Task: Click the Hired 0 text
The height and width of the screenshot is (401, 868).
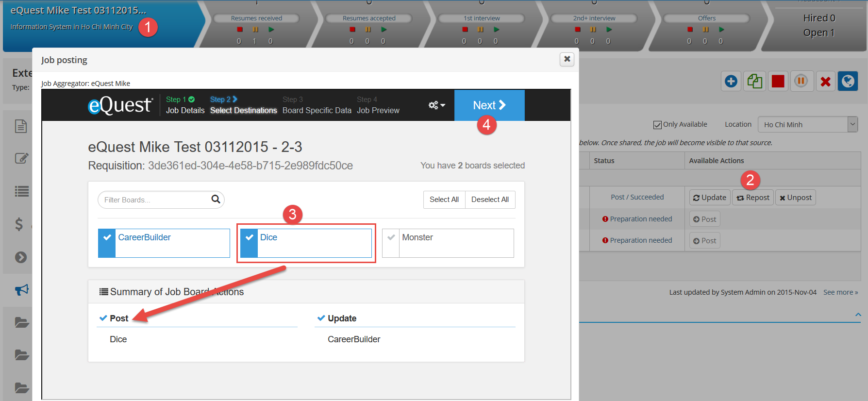Action: coord(819,18)
